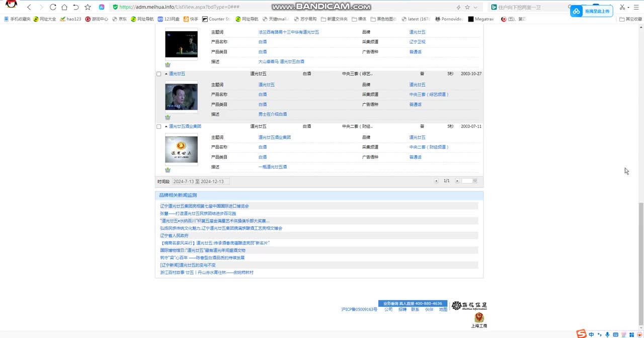Click the page vertical scrollbar thumb

click(x=640, y=263)
